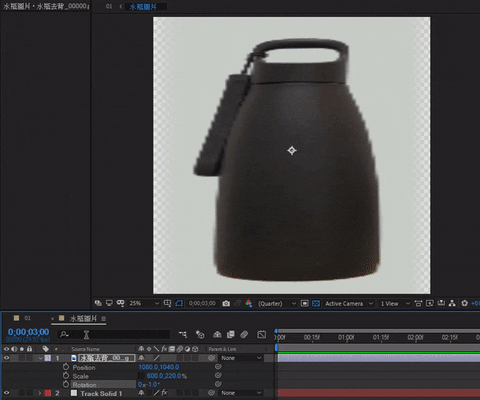The height and width of the screenshot is (400, 480).
Task: Click the timeline layer search field
Action: [114, 334]
